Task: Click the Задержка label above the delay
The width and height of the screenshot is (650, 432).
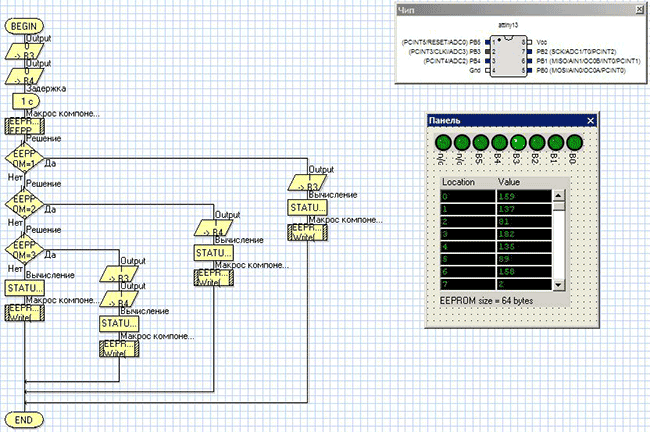Action: click(x=46, y=88)
